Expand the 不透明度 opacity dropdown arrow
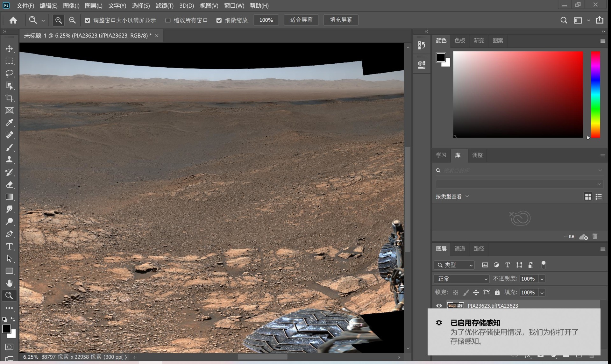Screen dimensions: 611x364 point(542,279)
